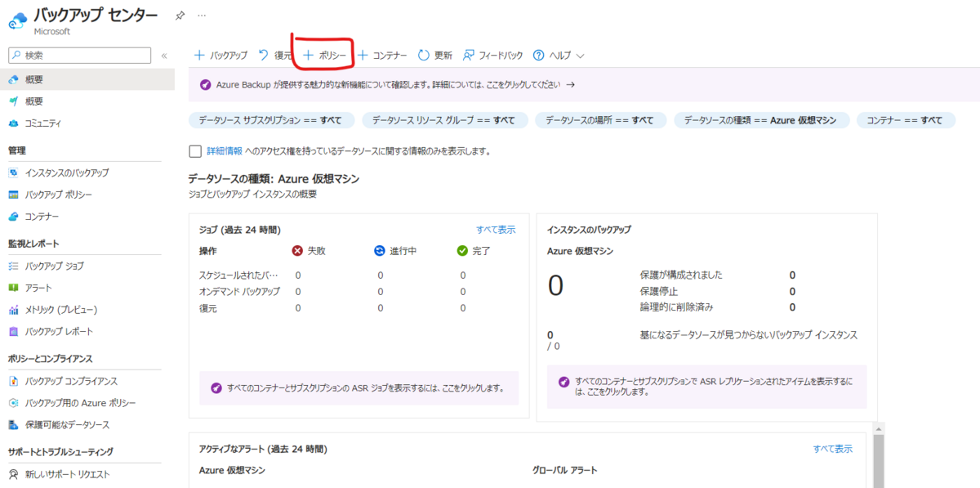The width and height of the screenshot is (980, 488).
Task: Open the ASR ジョブ info banner
Action: click(359, 387)
